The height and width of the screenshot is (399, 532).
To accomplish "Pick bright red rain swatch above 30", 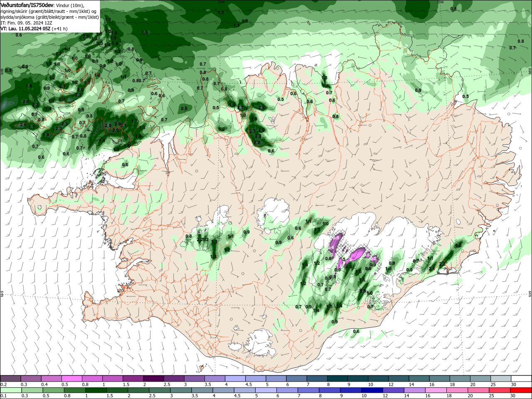I will pyautogui.click(x=521, y=390).
